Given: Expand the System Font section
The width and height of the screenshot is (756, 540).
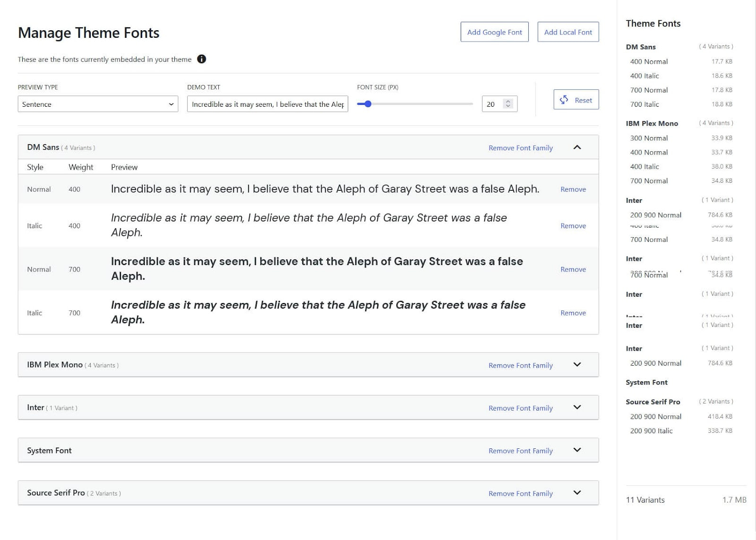Looking at the screenshot, I should pos(577,450).
